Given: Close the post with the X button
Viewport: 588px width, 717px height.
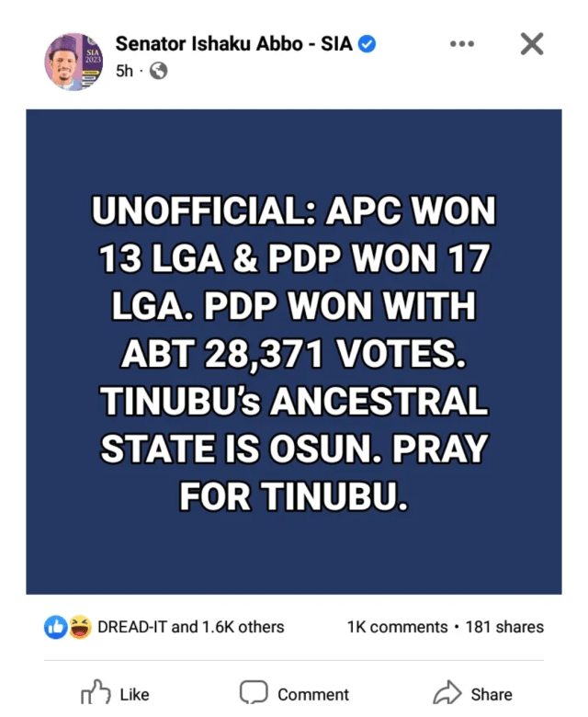Looking at the screenshot, I should coord(532,43).
